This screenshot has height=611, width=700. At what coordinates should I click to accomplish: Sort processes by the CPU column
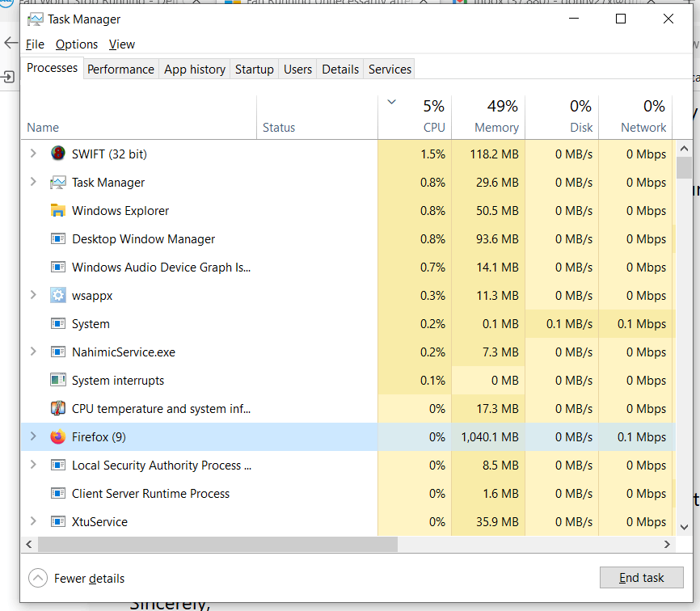pyautogui.click(x=415, y=117)
